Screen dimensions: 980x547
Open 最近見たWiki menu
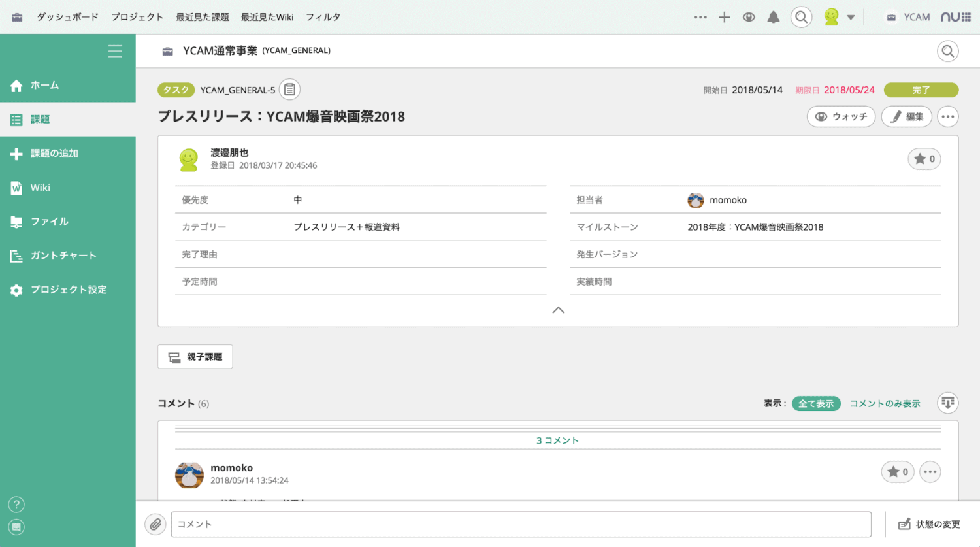click(x=267, y=17)
